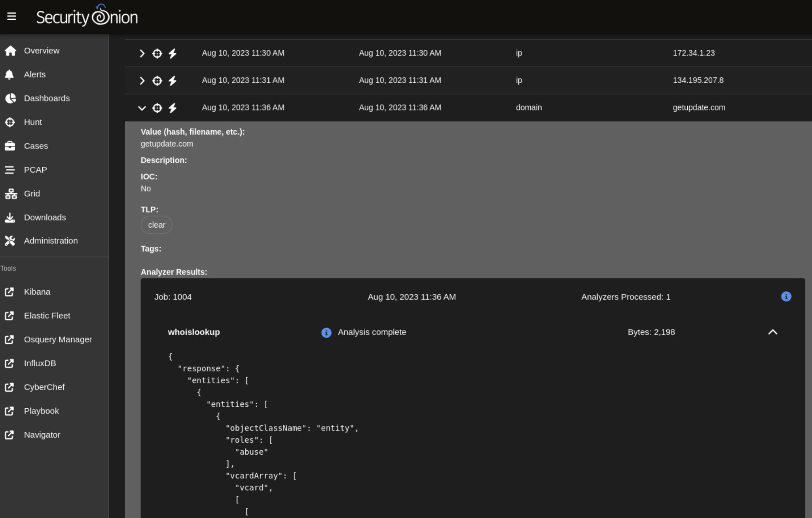The height and width of the screenshot is (518, 812).
Task: Expand the 134.195.207.8 observable row
Action: (142, 81)
